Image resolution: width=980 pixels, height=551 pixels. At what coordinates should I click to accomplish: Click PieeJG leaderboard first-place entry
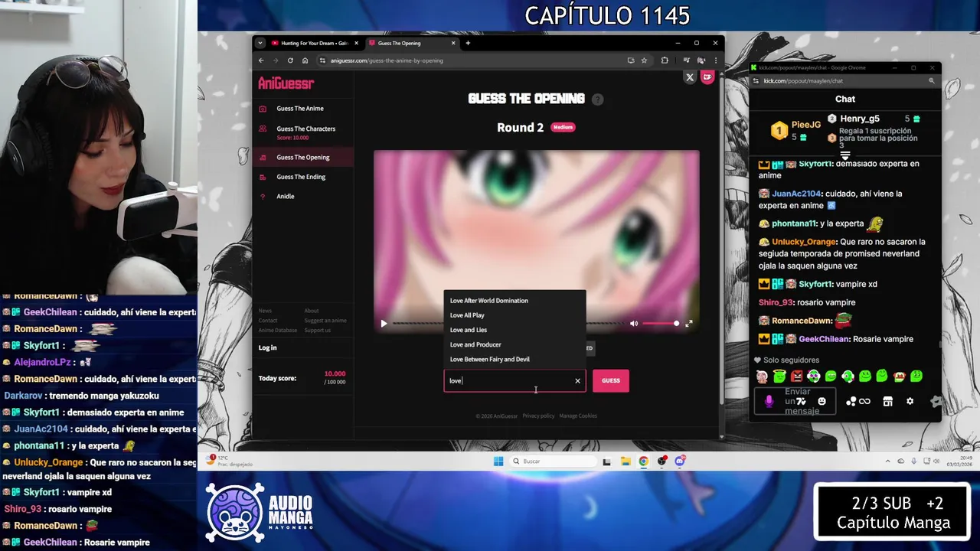[x=795, y=130]
